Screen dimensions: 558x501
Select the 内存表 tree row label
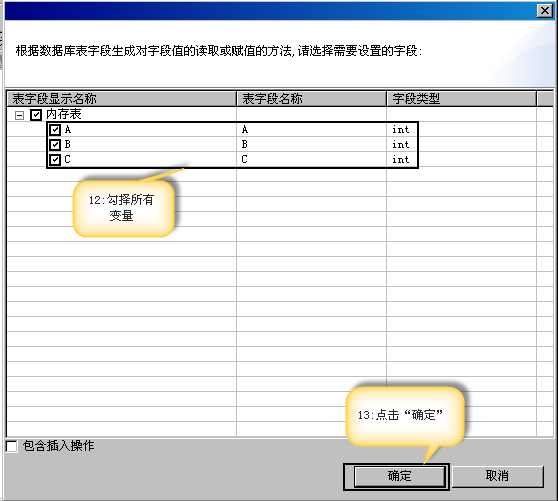[64, 114]
